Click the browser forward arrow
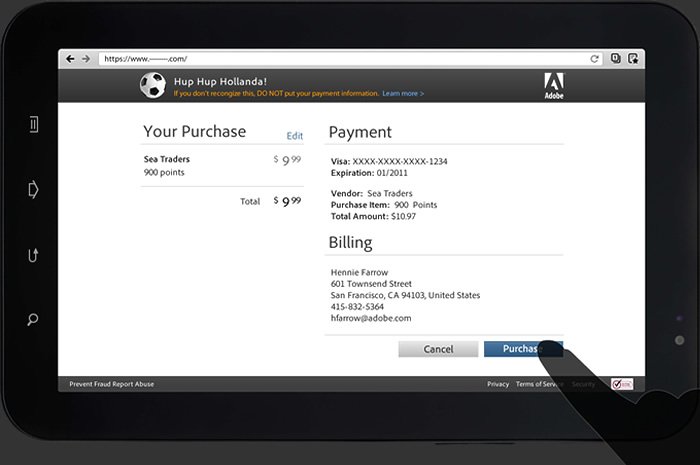Image resolution: width=700 pixels, height=465 pixels. coord(86,59)
